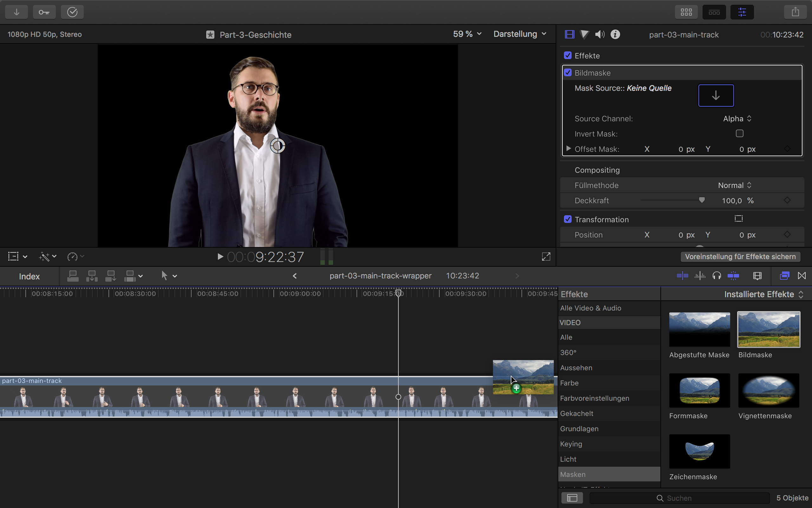812x508 pixels.
Task: Toggle audio skimming waveform icon
Action: point(700,276)
